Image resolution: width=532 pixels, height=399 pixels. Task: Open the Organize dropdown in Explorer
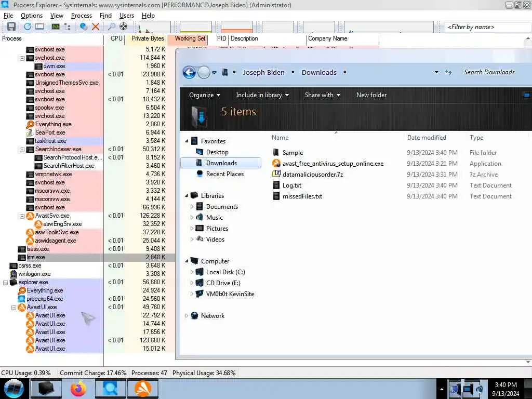point(205,95)
